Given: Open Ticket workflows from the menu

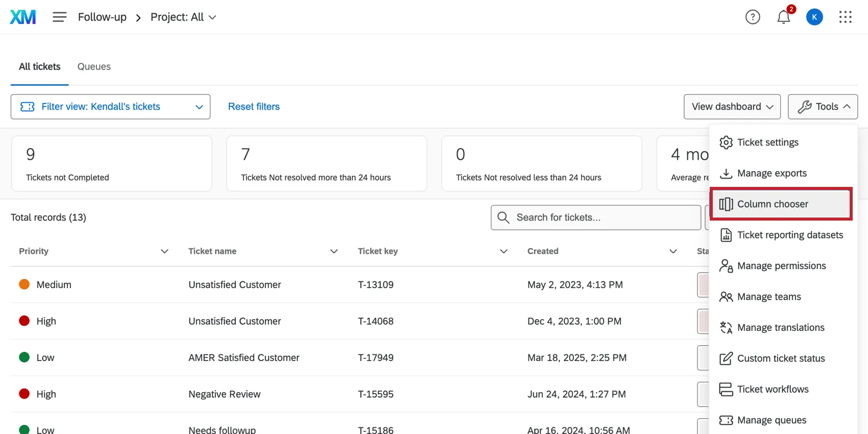Looking at the screenshot, I should pyautogui.click(x=773, y=390).
